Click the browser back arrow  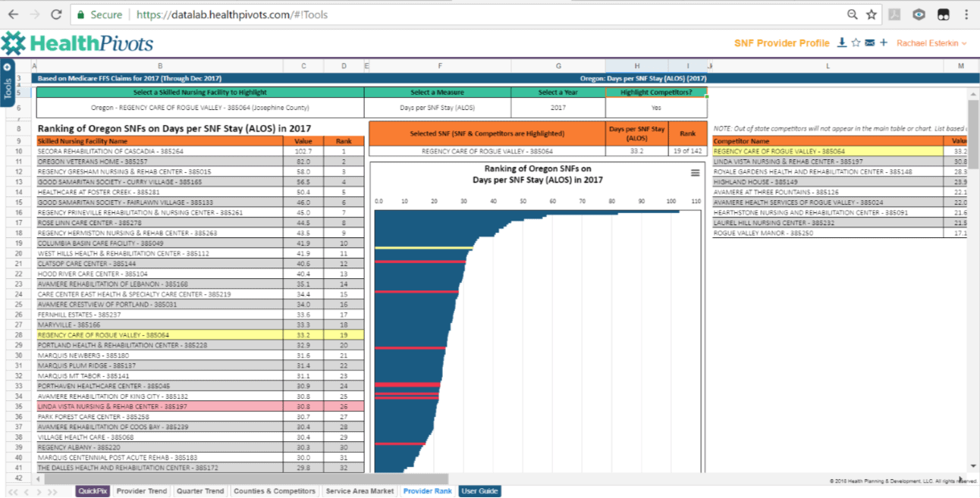(12, 14)
